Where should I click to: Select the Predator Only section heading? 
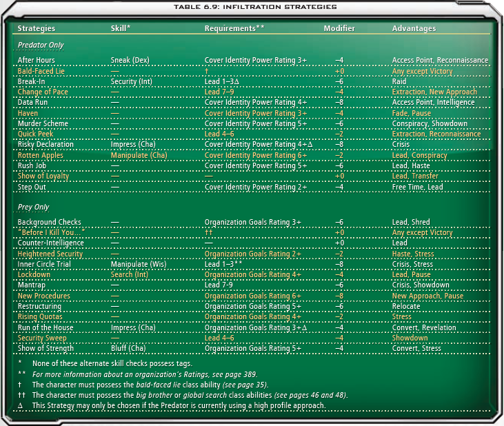(x=41, y=45)
